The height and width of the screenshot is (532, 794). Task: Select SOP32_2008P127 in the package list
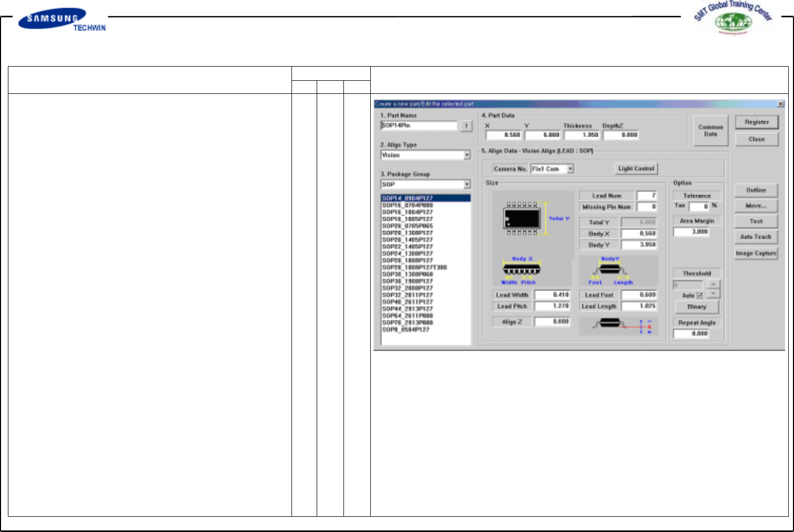point(426,288)
